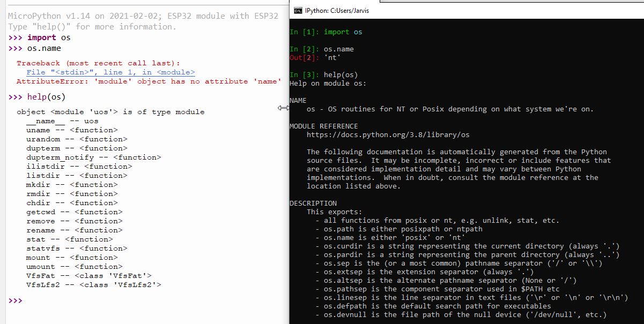Screen dimensions: 644x324
Task: Click the 'os.name' line in the MicroPython shell
Action: coord(43,48)
